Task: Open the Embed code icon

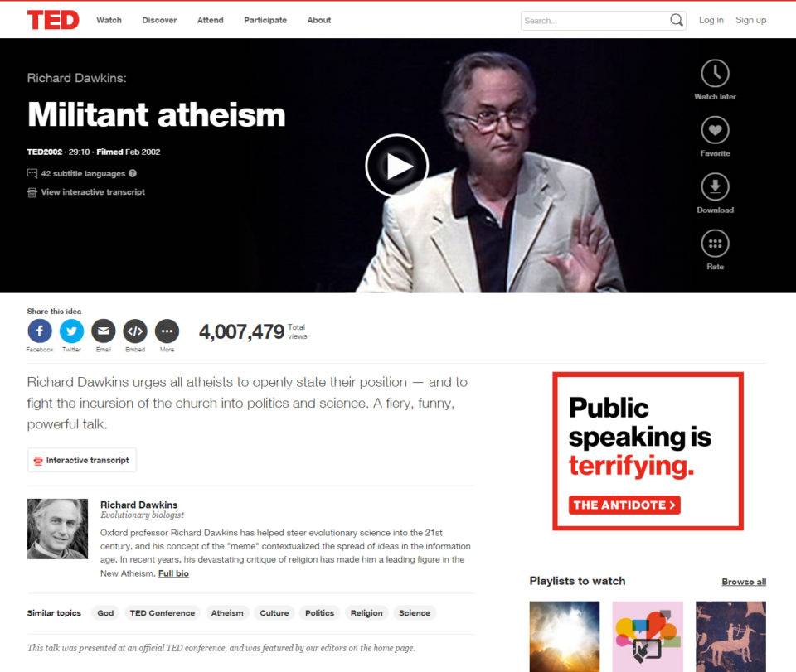Action: 135,331
